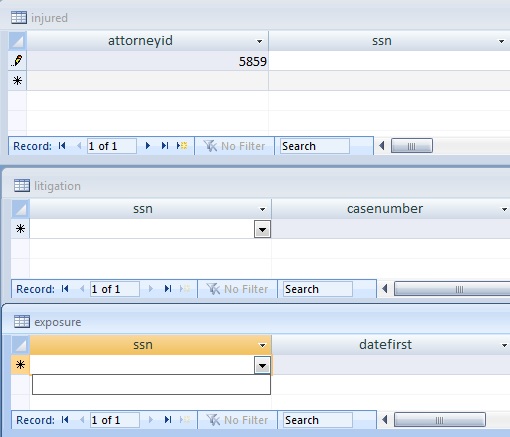This screenshot has width=510, height=437.
Task: Click horizontal scrollbar thumb in injured table
Action: tap(412, 146)
